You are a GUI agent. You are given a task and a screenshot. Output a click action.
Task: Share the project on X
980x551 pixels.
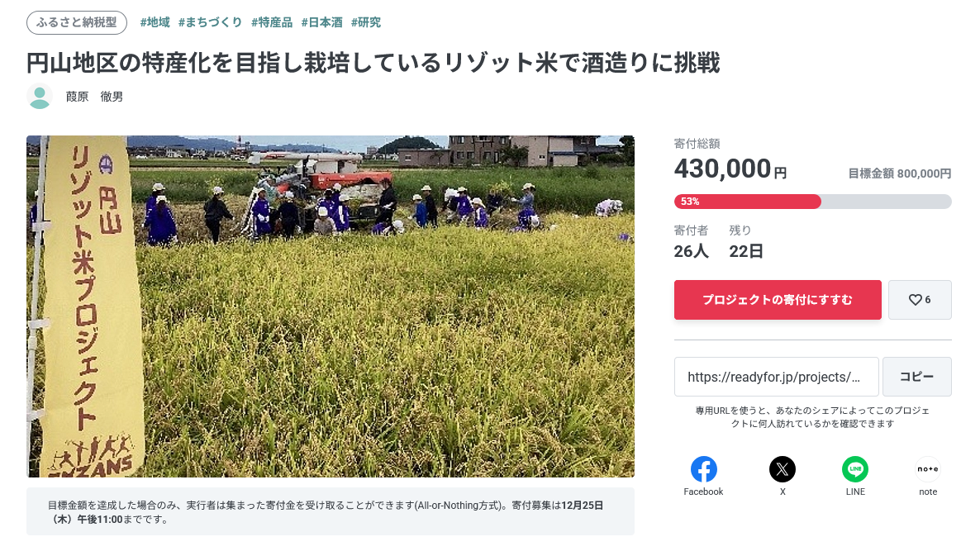(783, 469)
